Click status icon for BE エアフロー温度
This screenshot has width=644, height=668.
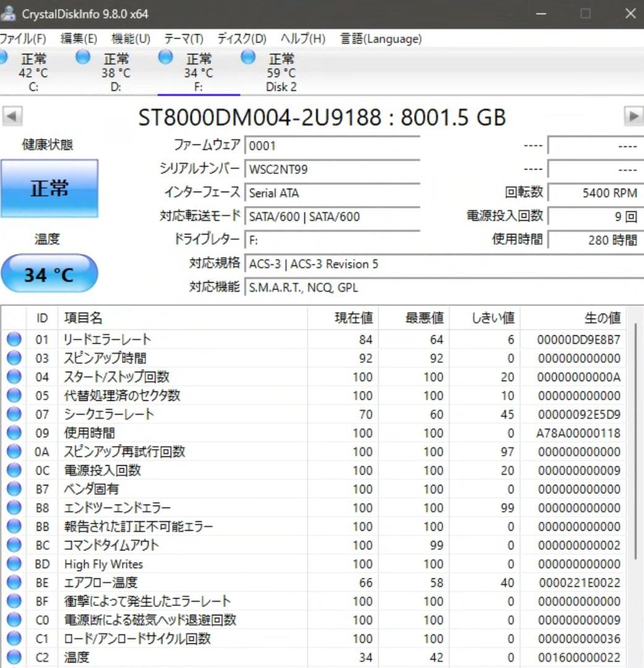(x=14, y=583)
